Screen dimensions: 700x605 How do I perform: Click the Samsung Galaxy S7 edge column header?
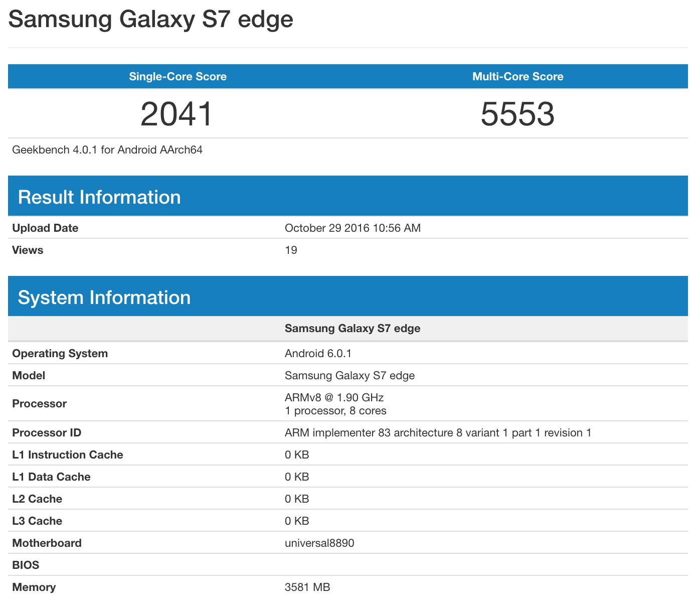click(x=353, y=329)
